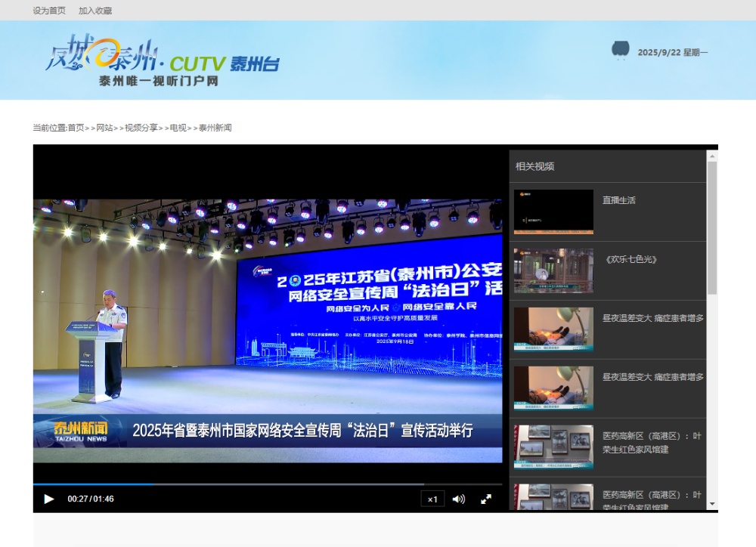Click the weather cloud icon in header
This screenshot has width=756, height=547.
coord(620,50)
